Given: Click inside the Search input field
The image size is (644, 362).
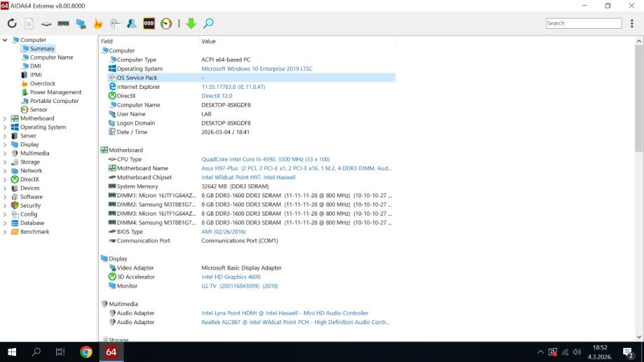Looking at the screenshot, I should click(583, 23).
